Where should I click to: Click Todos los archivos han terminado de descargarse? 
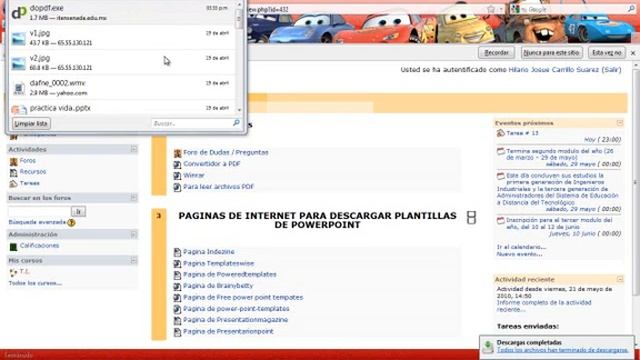tap(562, 350)
